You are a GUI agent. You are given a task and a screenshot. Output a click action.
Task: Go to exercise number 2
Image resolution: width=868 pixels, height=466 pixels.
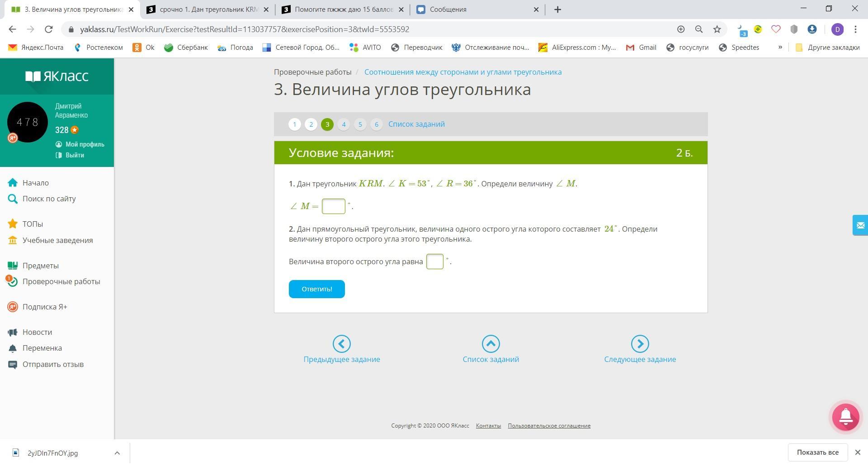tap(311, 124)
